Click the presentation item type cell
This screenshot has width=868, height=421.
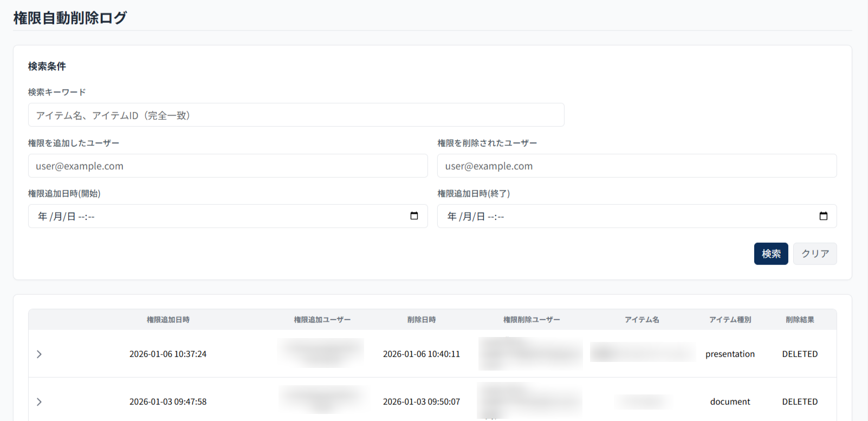pyautogui.click(x=730, y=354)
